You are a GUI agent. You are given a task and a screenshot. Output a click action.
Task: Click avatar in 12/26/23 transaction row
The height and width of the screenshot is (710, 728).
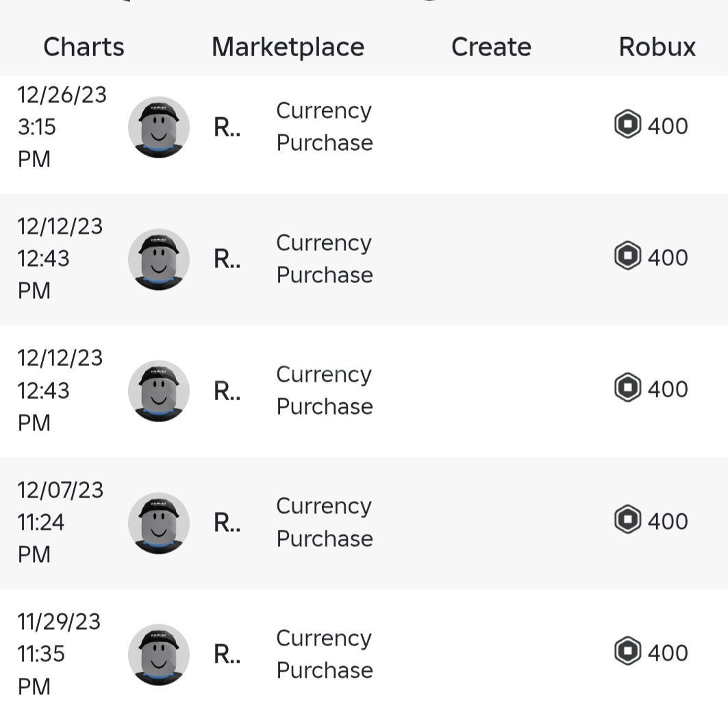159,127
